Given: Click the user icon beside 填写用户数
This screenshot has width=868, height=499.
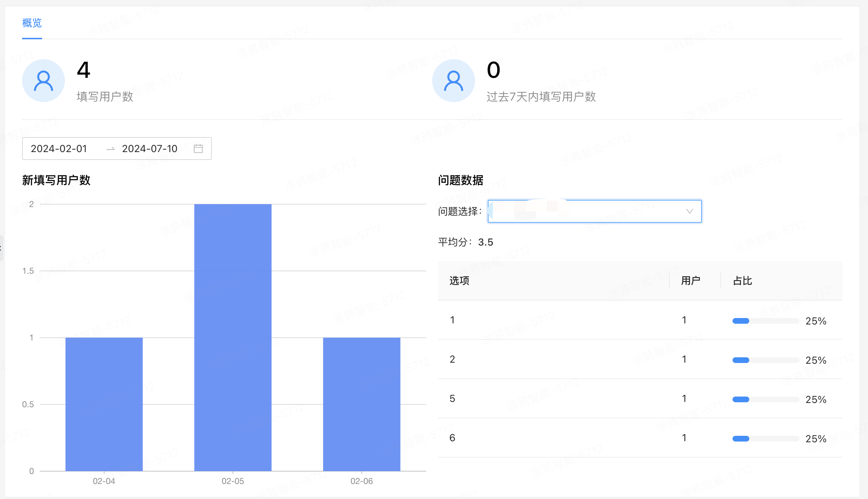Looking at the screenshot, I should pyautogui.click(x=44, y=81).
